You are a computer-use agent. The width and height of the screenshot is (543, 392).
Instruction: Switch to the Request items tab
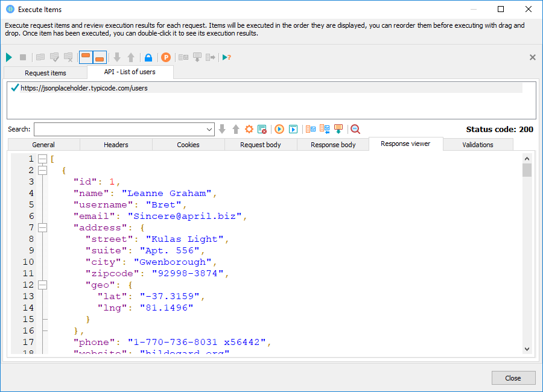tap(46, 72)
